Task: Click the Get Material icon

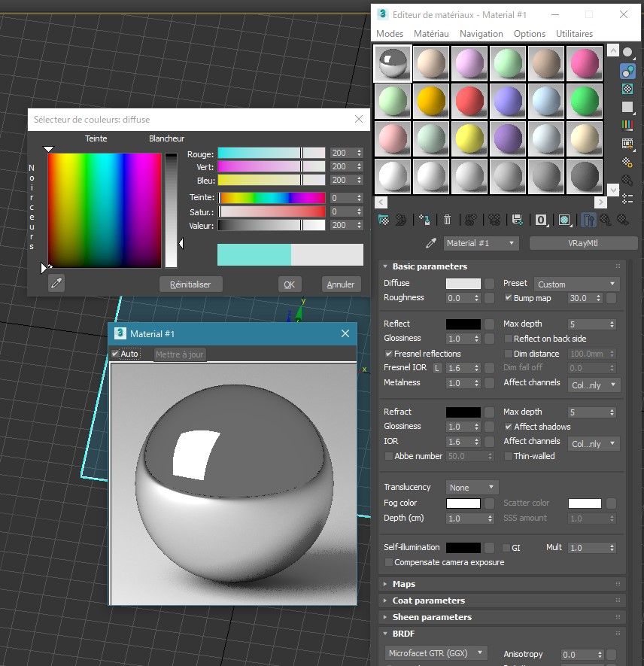Action: click(x=384, y=220)
